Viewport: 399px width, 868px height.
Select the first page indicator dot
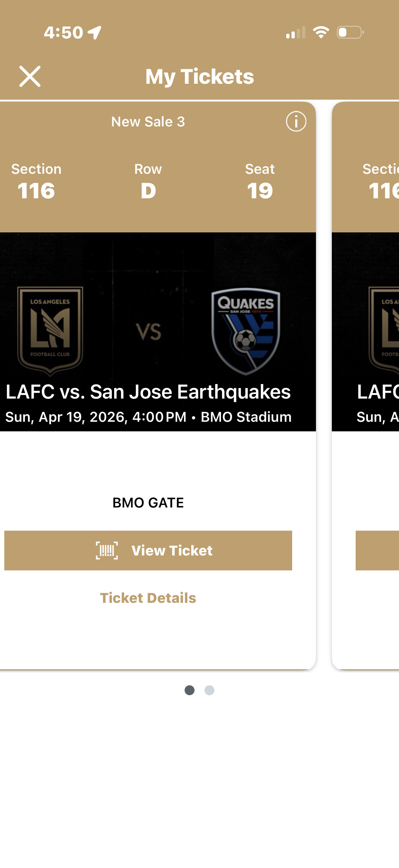pyautogui.click(x=190, y=690)
